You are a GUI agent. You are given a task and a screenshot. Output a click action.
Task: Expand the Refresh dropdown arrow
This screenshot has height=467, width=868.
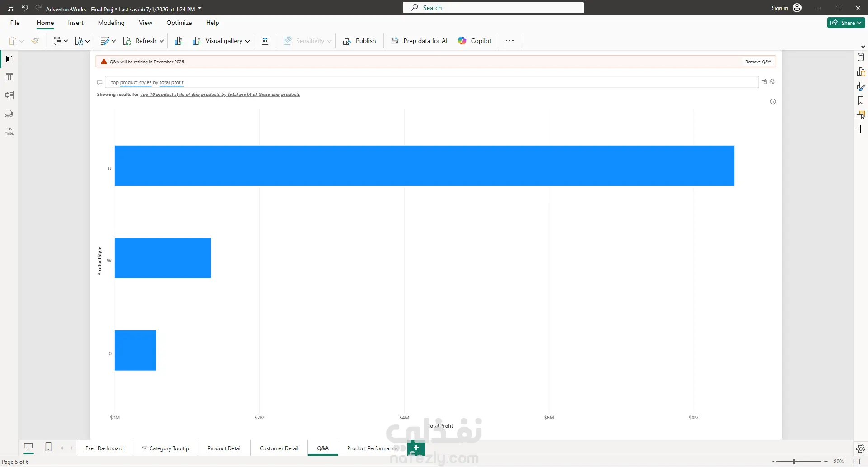pyautogui.click(x=161, y=41)
